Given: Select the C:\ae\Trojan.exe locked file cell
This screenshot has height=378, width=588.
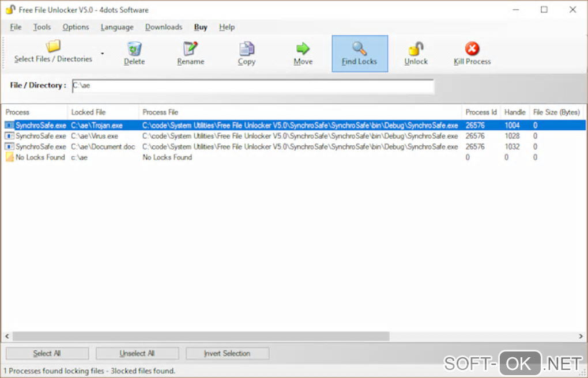Looking at the screenshot, I should (x=97, y=125).
